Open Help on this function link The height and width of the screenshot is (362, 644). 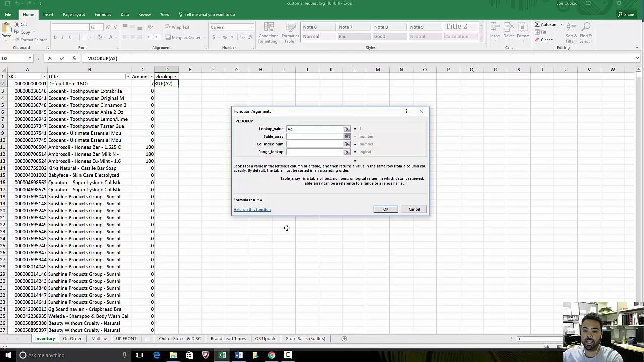point(252,209)
